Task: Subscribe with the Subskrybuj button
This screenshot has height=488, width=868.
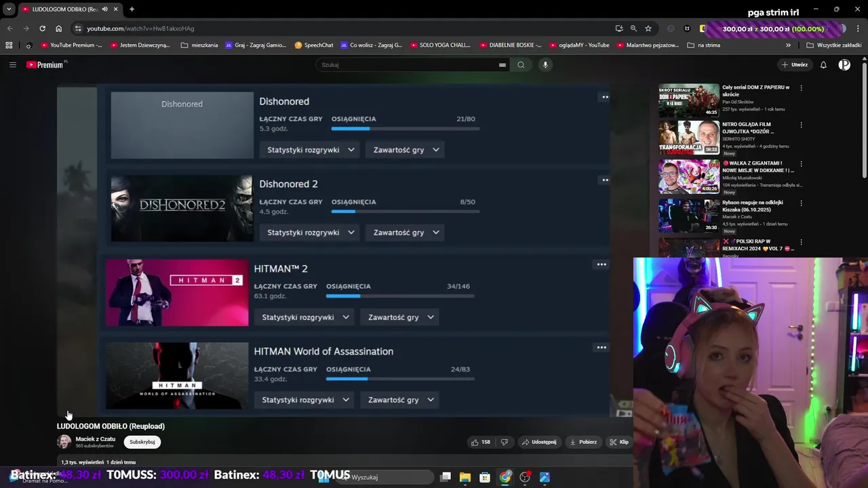Action: [142, 442]
